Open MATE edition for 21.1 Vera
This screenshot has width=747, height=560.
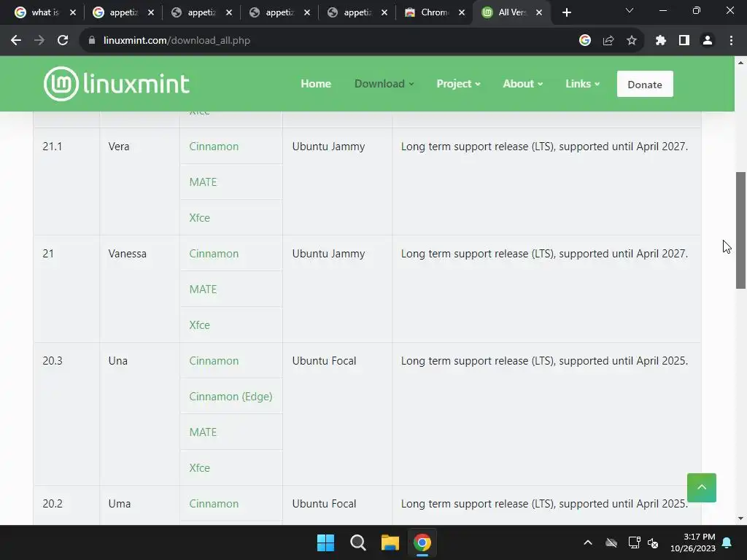203,182
